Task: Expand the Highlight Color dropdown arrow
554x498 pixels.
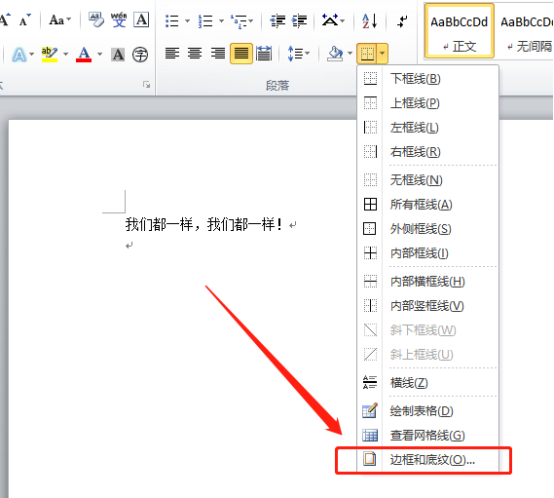Action: [x=66, y=54]
